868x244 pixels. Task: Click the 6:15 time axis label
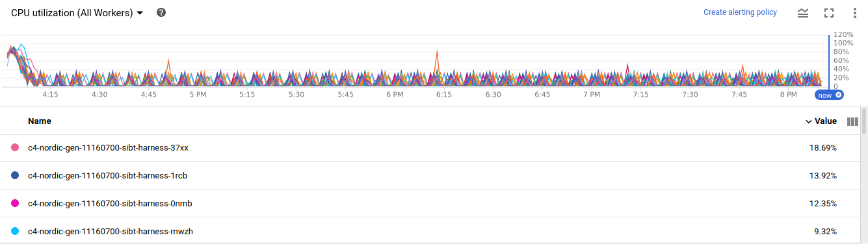click(444, 95)
